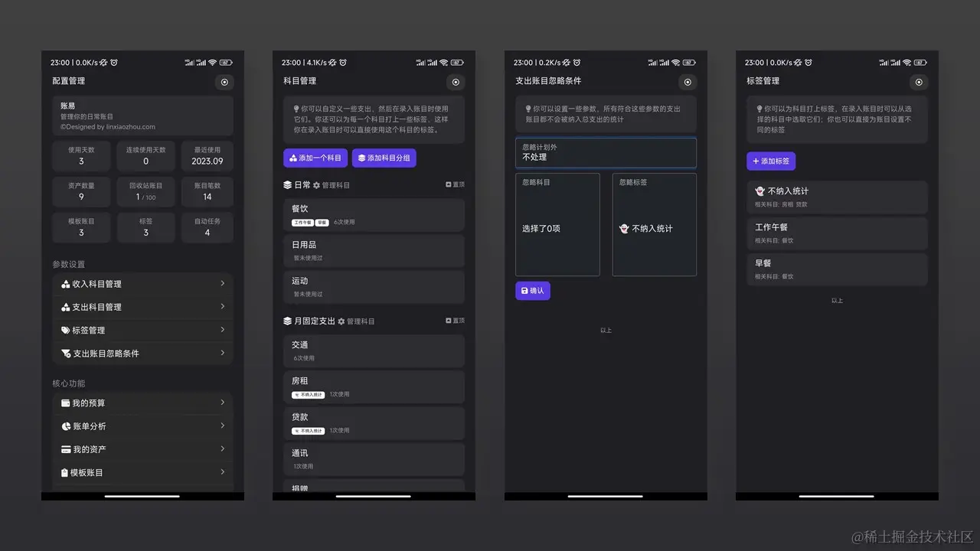This screenshot has height=551, width=980.
Task: Tap the circle icon beside 标签管理 screen title
Action: (x=919, y=82)
